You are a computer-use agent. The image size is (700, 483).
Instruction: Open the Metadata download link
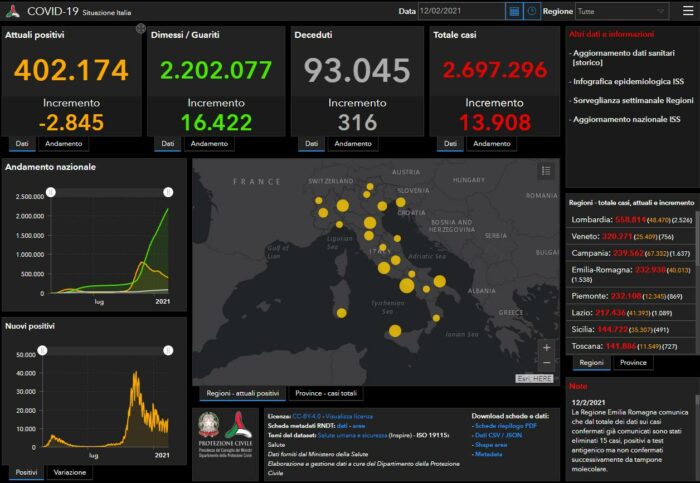488,454
